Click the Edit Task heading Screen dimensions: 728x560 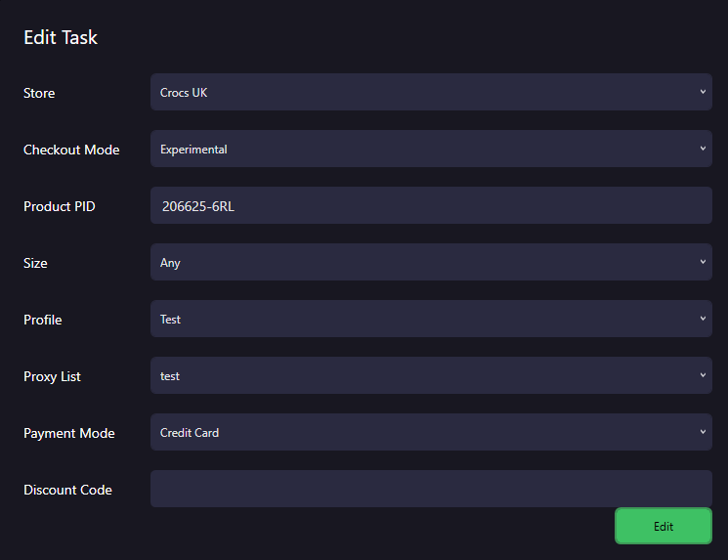click(x=61, y=37)
